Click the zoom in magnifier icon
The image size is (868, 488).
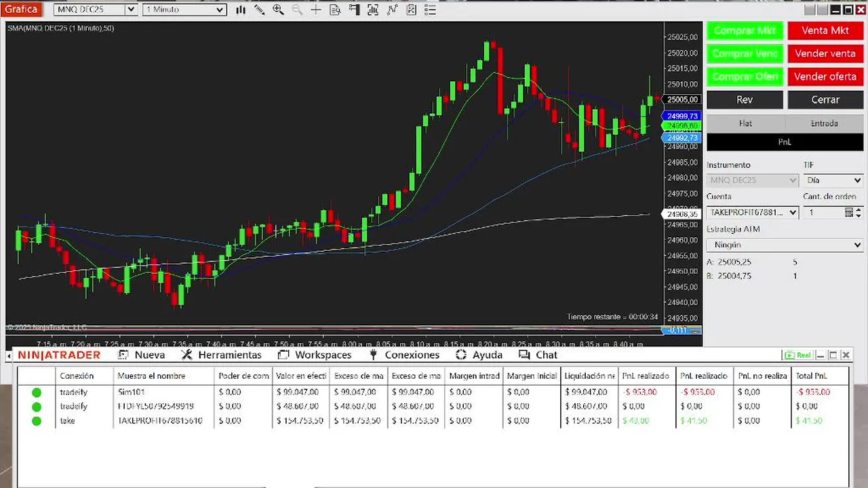[278, 9]
